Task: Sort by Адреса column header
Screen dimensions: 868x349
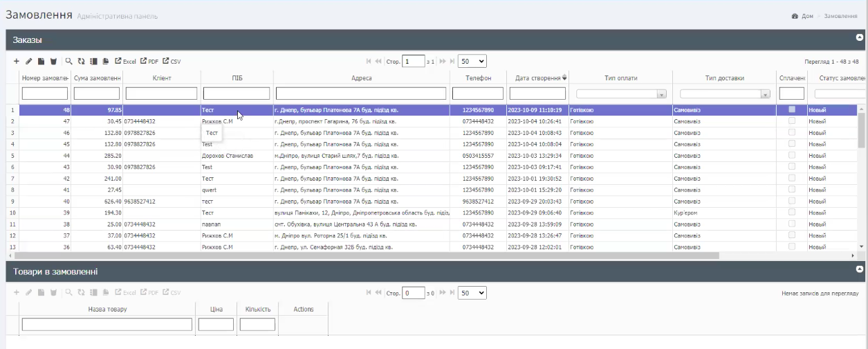Action: click(361, 78)
